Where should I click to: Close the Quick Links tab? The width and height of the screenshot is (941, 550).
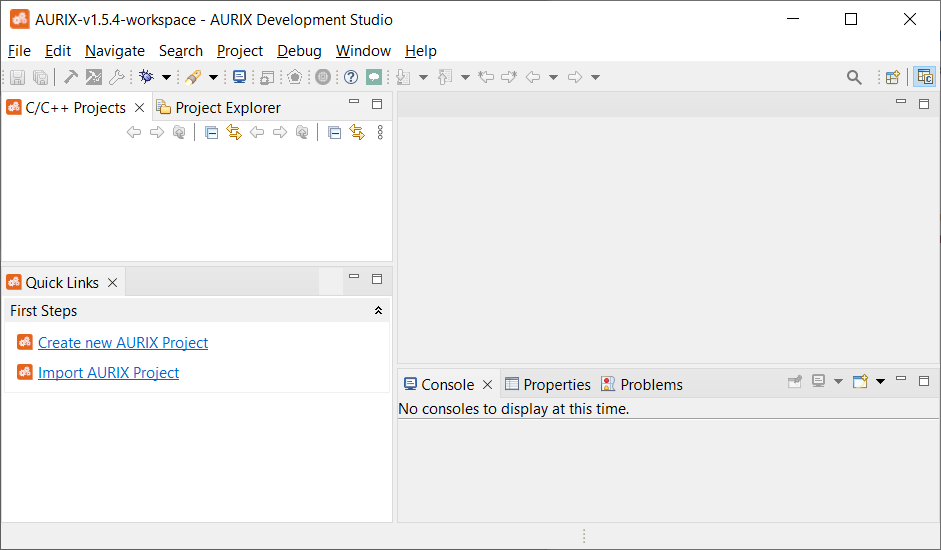112,283
